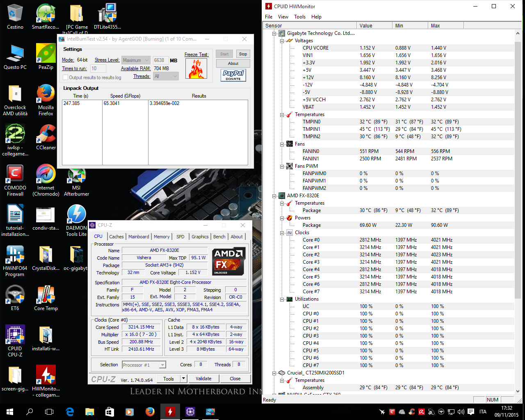The height and width of the screenshot is (420, 525).
Task: Switch to HWMonitor via its taskbar icon
Action: [x=170, y=412]
